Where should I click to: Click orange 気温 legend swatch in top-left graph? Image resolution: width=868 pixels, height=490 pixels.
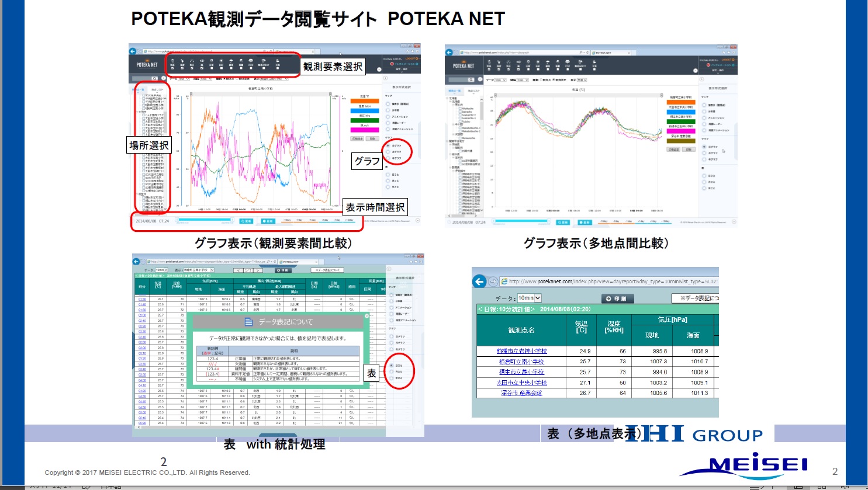365,101
